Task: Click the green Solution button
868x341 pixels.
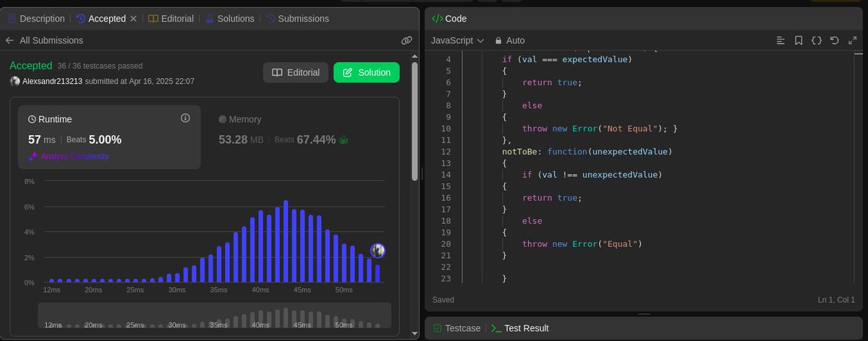Action: pos(367,72)
